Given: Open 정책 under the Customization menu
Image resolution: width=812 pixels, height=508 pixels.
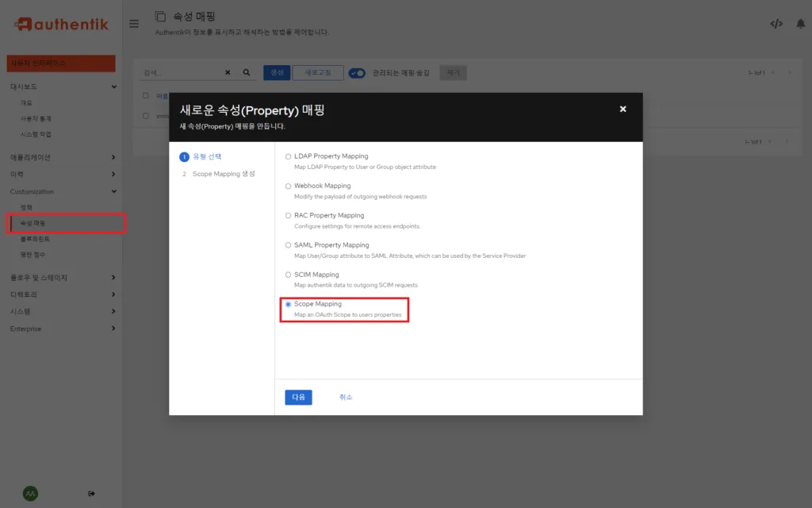Looking at the screenshot, I should pyautogui.click(x=27, y=207).
